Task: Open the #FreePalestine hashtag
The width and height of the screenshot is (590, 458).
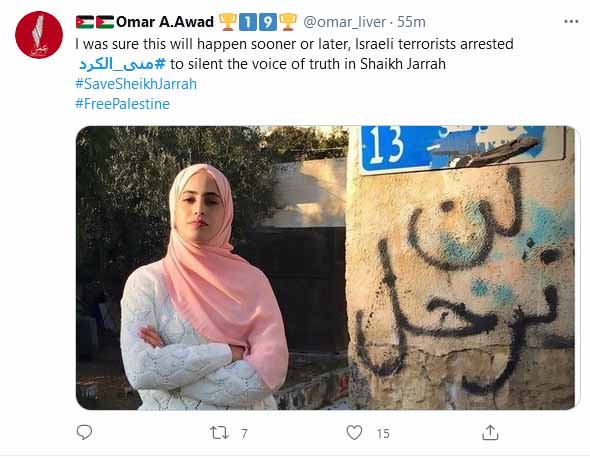Action: [122, 104]
